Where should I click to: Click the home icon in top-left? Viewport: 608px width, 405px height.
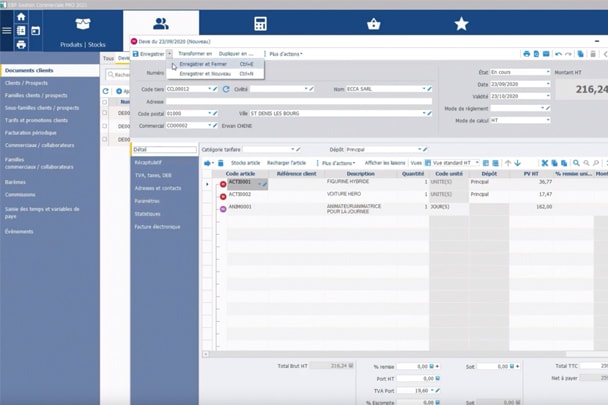point(21,17)
